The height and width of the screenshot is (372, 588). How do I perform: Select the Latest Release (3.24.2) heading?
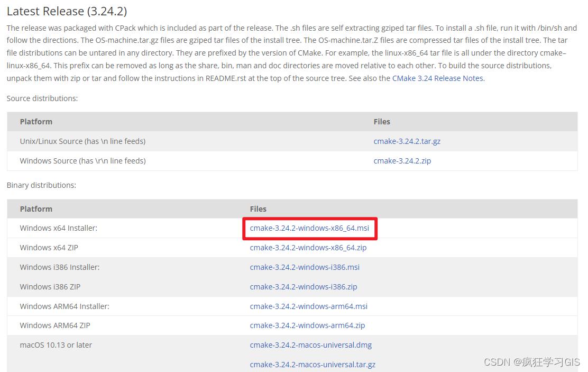click(67, 11)
